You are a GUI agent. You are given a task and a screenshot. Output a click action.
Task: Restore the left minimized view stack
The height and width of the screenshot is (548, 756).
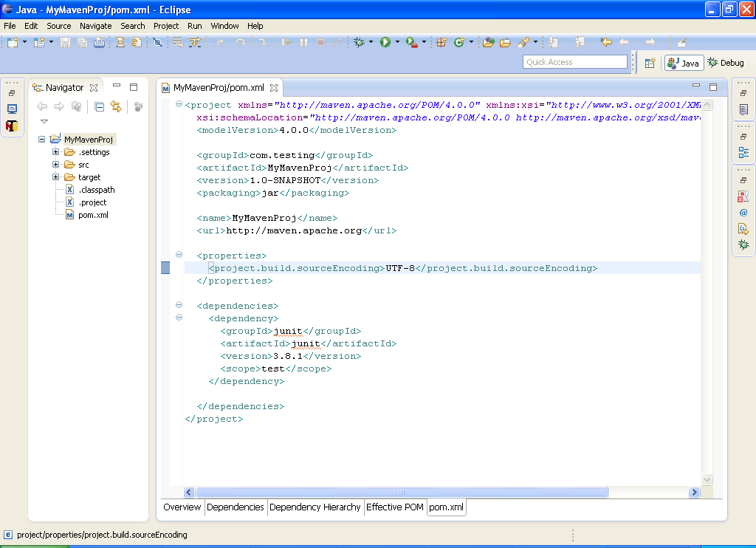click(12, 92)
